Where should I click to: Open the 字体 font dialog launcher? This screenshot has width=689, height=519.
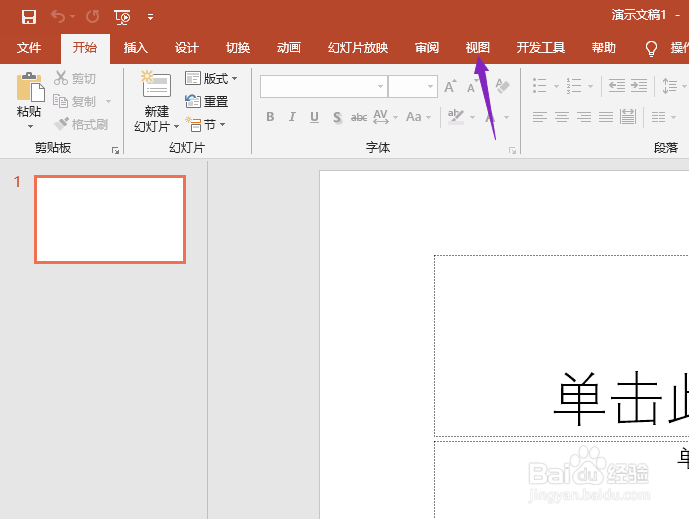click(512, 151)
